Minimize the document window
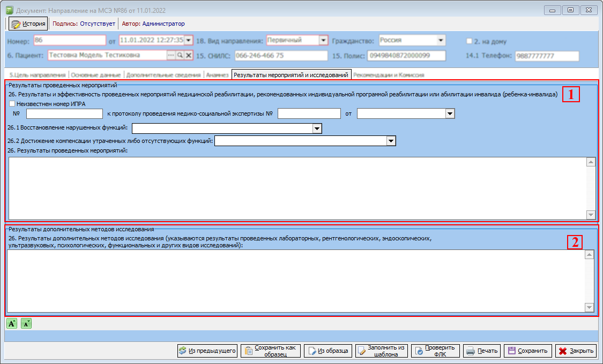 pos(552,10)
